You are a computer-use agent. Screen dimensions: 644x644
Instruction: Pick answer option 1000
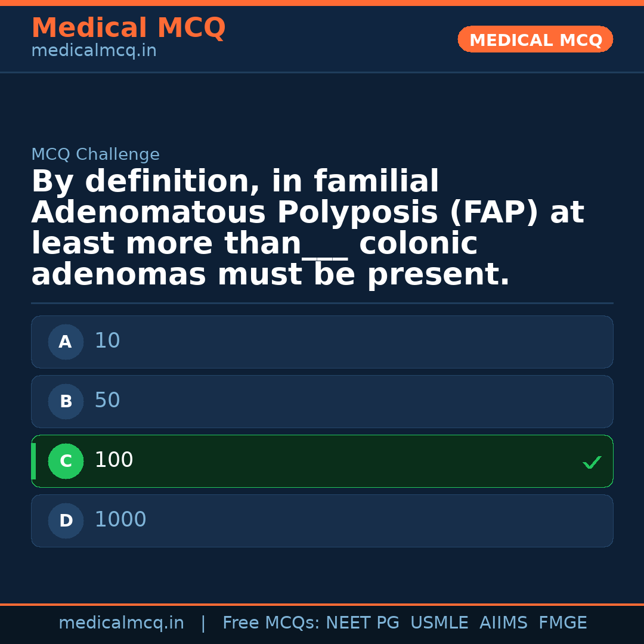click(x=322, y=521)
